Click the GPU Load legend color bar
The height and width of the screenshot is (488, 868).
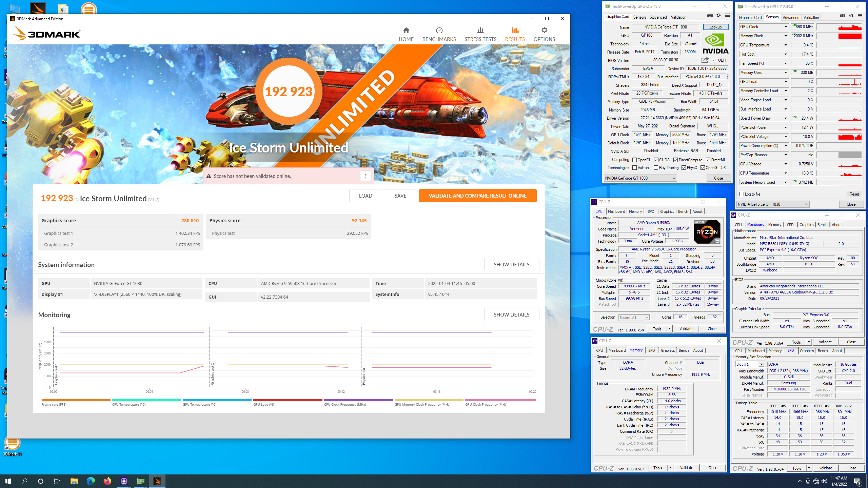pos(288,400)
